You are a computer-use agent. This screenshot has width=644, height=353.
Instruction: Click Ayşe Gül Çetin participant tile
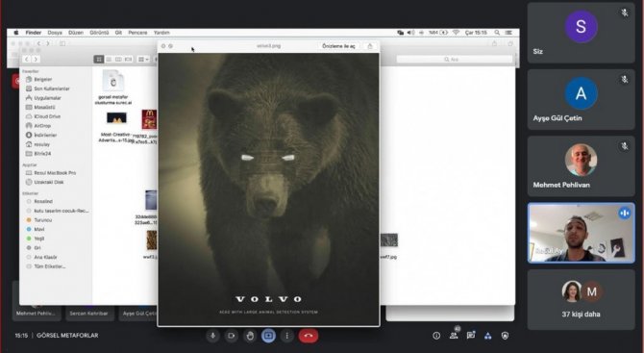click(581, 99)
